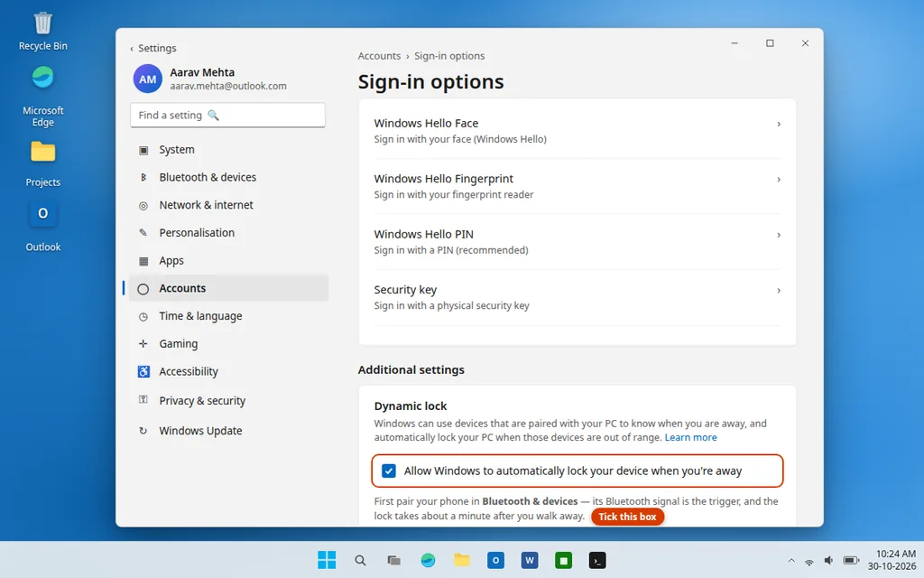Click the aarav.mehta@outlook.com email text
The width and height of the screenshot is (924, 578).
tap(228, 86)
